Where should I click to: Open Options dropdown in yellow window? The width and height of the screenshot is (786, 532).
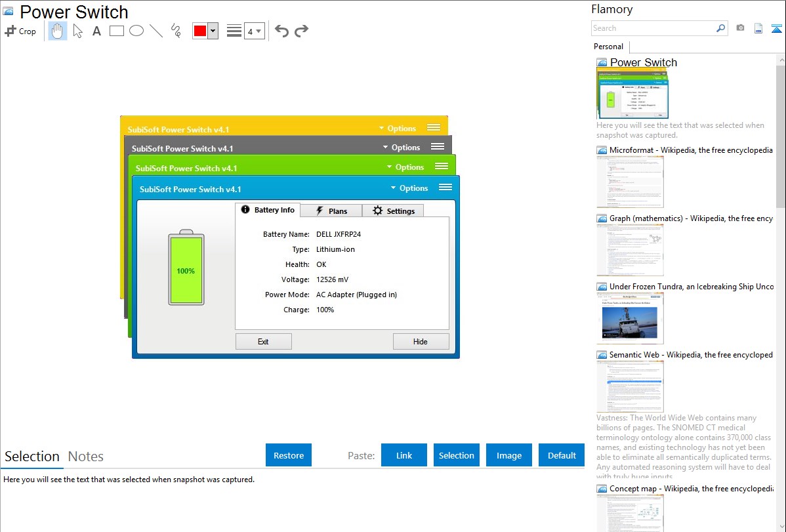(397, 129)
